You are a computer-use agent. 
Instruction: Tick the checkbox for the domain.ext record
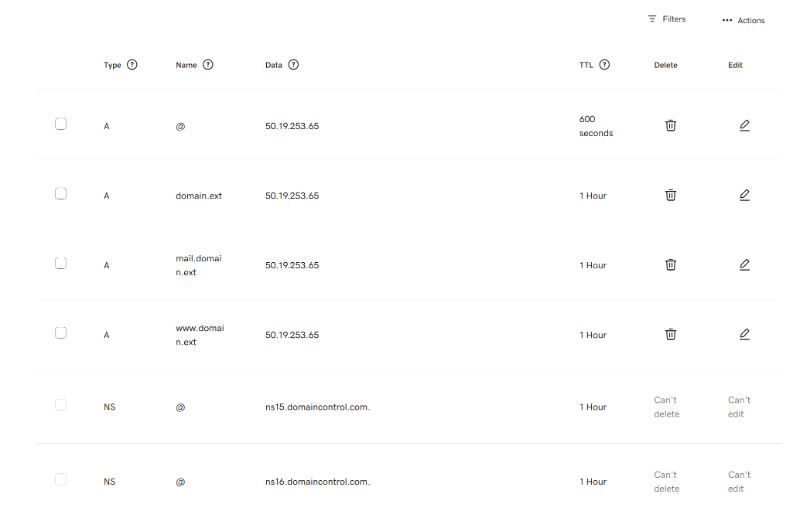[61, 194]
